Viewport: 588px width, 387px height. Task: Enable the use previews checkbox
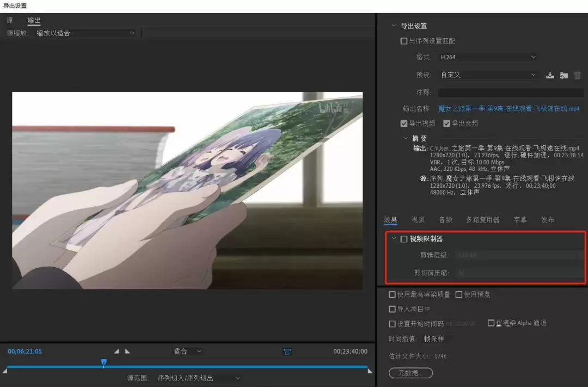(458, 294)
